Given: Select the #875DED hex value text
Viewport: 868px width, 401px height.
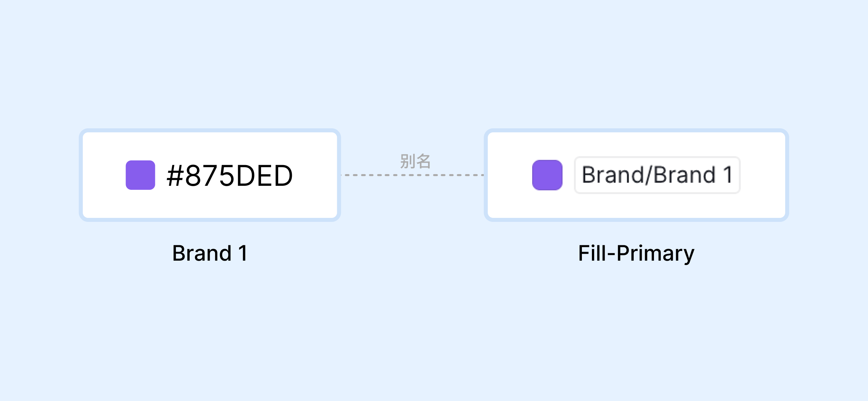Looking at the screenshot, I should [230, 175].
